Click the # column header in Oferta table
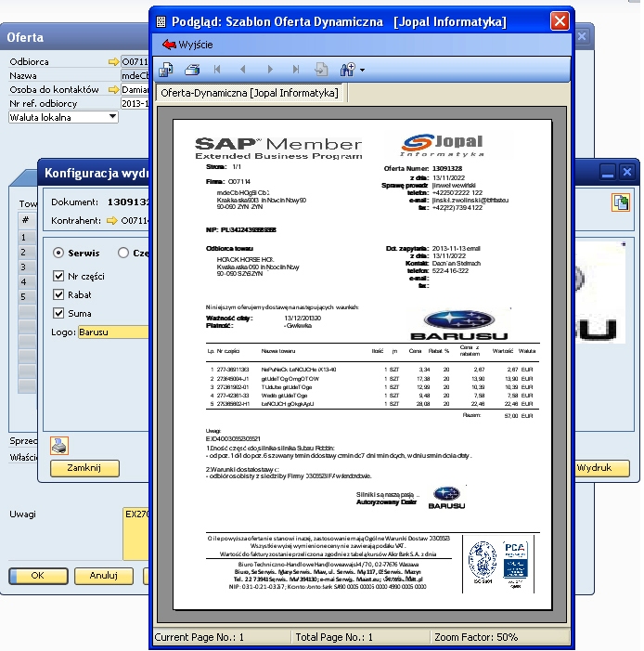Image resolution: width=644 pixels, height=651 pixels. click(28, 220)
